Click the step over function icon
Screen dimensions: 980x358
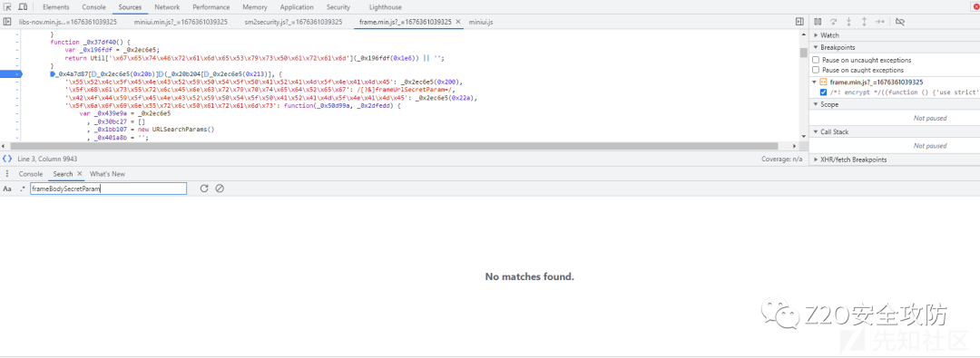tap(834, 22)
